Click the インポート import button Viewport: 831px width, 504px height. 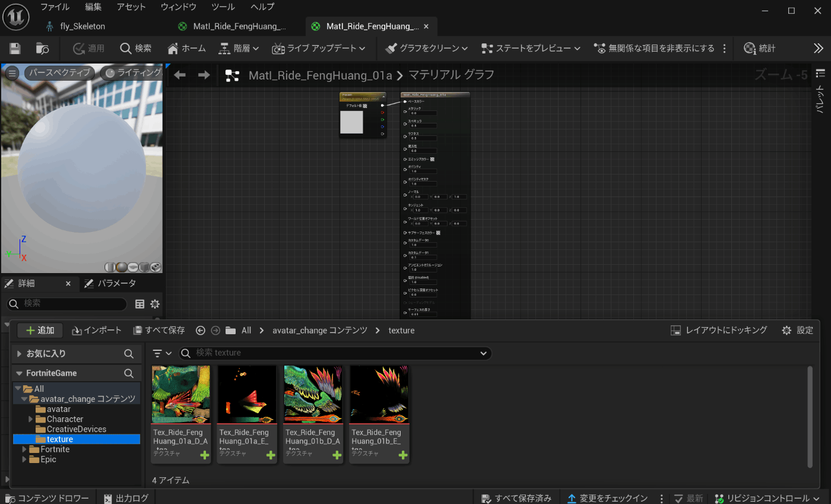point(97,330)
